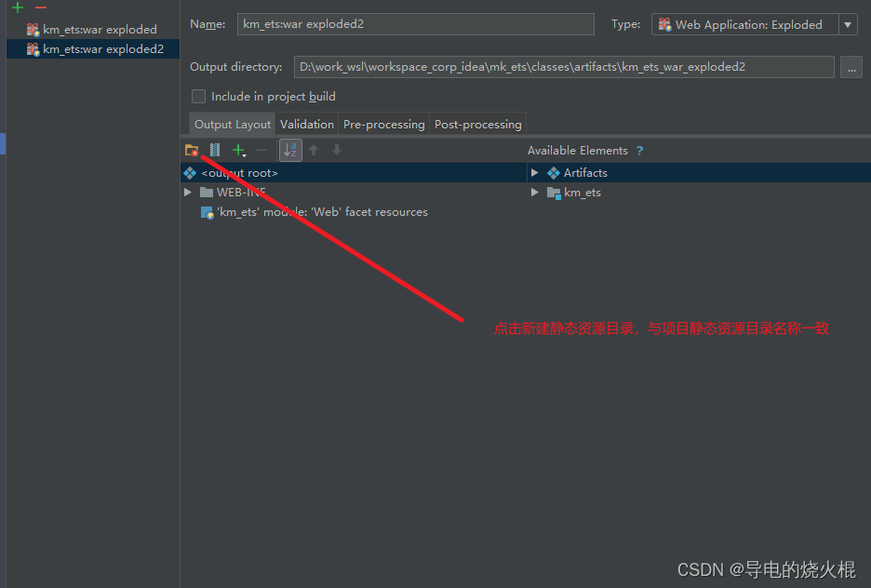
Task: Expand the Artifacts node in Available Elements
Action: tap(534, 173)
